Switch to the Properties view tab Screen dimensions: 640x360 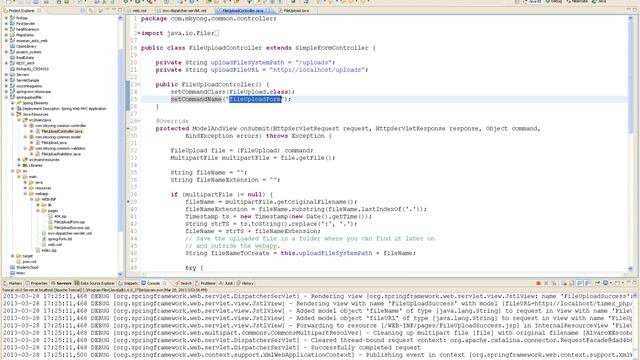point(37,283)
